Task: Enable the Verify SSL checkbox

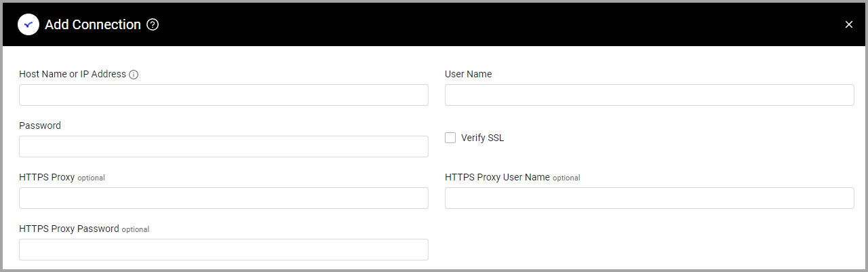Action: pyautogui.click(x=450, y=138)
